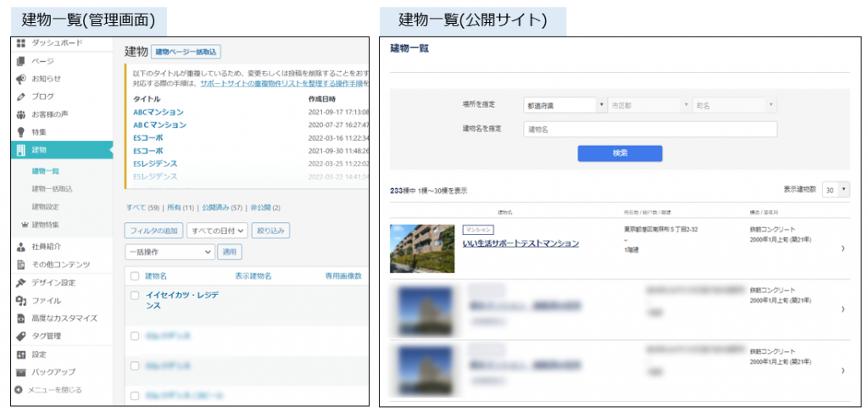Viewport: 868px width, 412px height.
Task: Collapse the menu with メニューを閉じる icon
Action: [19, 390]
